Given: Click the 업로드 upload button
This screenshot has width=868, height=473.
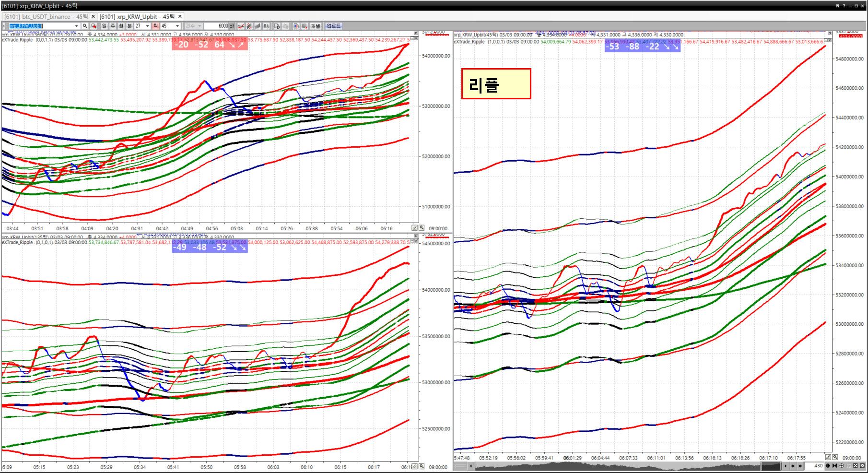Looking at the screenshot, I should (x=333, y=26).
